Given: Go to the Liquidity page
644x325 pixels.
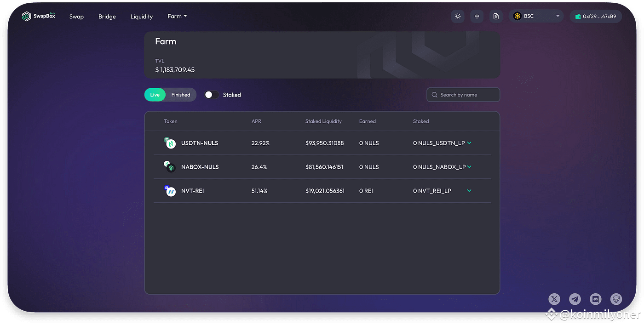Looking at the screenshot, I should click(142, 17).
